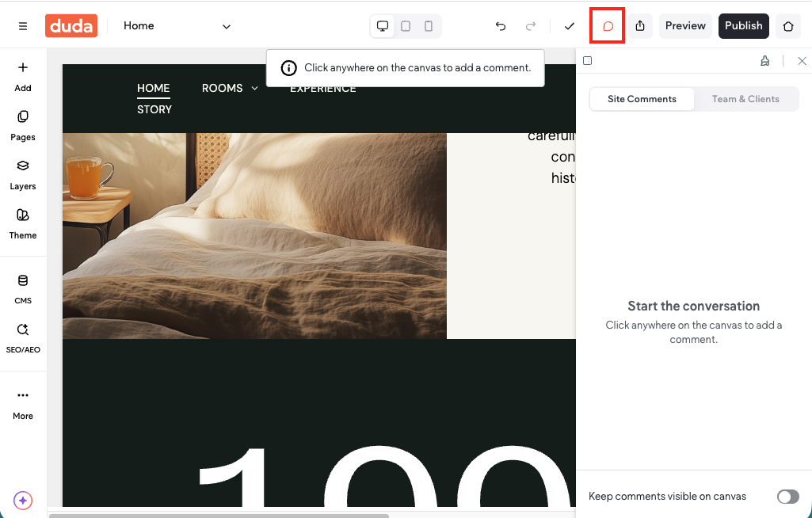Viewport: 812px width, 518px height.
Task: Click the info icon in the tooltip
Action: (x=288, y=68)
